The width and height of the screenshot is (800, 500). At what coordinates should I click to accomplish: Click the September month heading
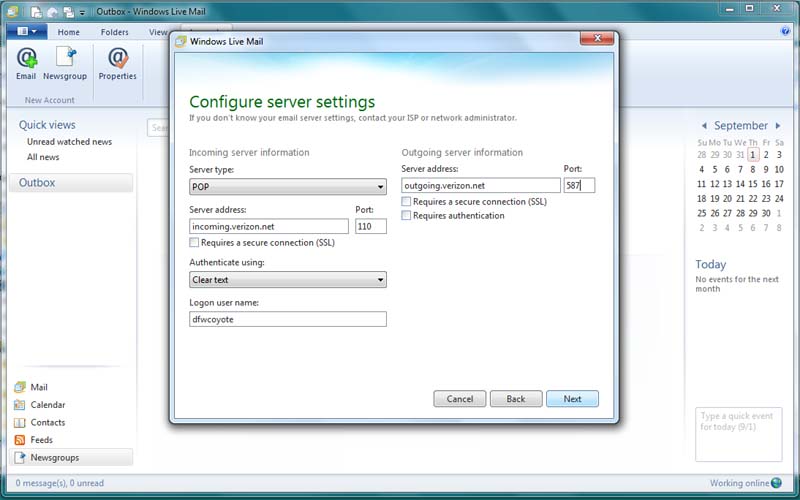pos(741,126)
